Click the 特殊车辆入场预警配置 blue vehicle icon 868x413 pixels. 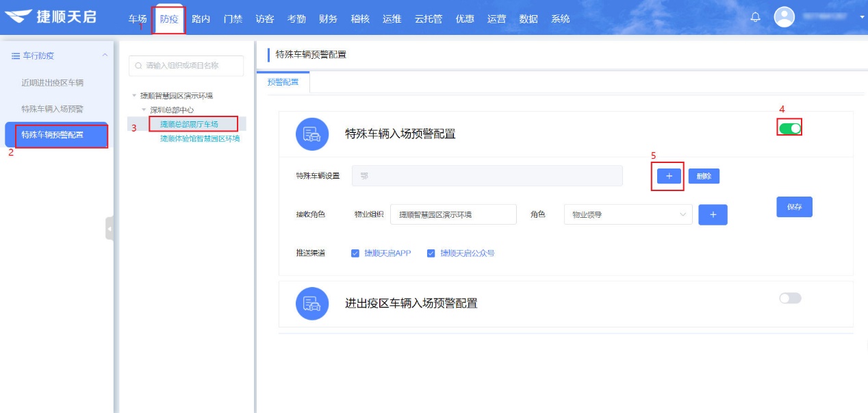(x=313, y=134)
